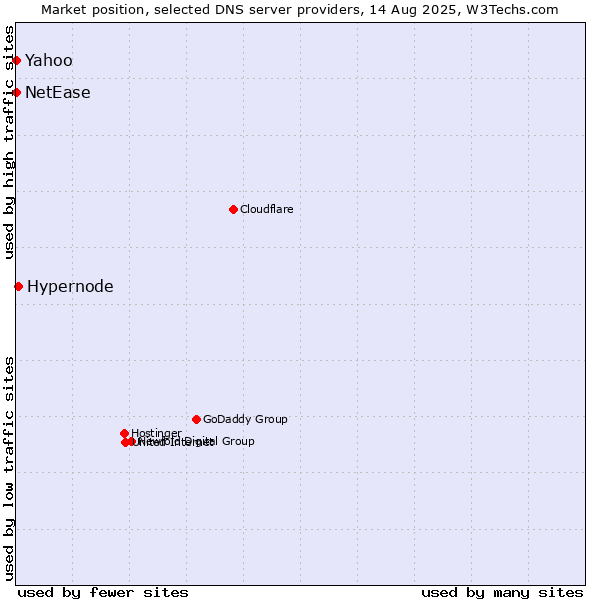The height and width of the screenshot is (600, 600).
Task: Select the Hostinger data point marker
Action: coord(124,433)
